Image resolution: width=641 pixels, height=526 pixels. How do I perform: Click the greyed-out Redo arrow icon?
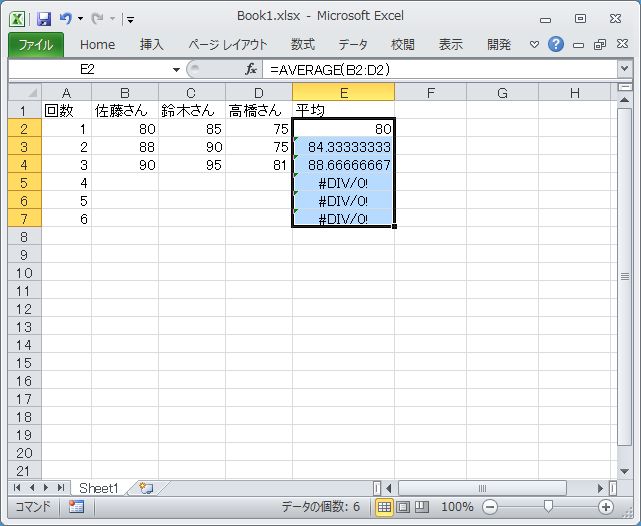tap(97, 18)
